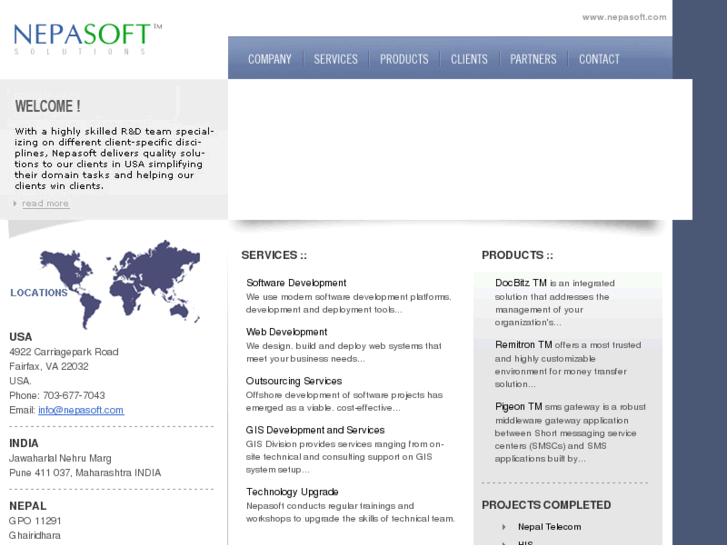Open the Partners menu item

tap(533, 59)
